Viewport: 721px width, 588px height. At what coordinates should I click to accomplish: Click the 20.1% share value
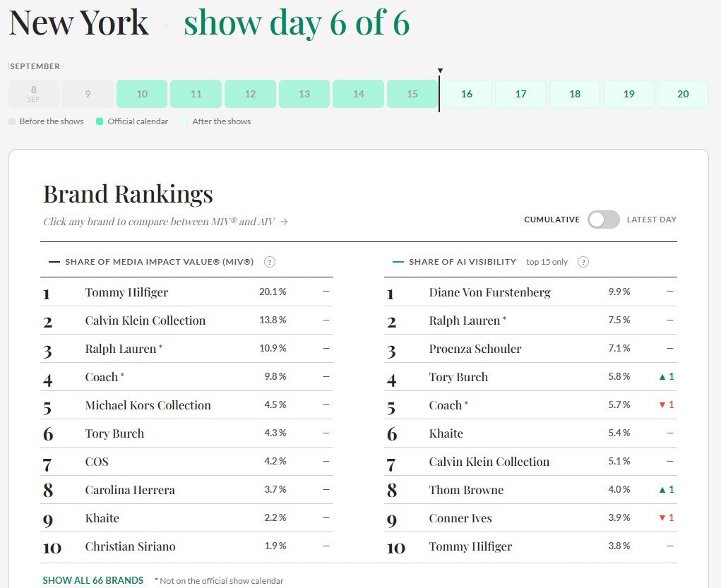click(x=273, y=292)
